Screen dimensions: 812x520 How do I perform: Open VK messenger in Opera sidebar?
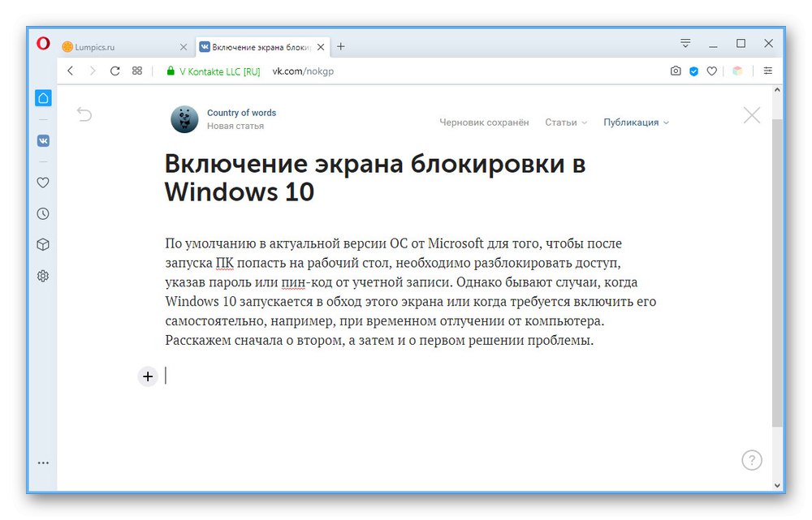tap(43, 140)
